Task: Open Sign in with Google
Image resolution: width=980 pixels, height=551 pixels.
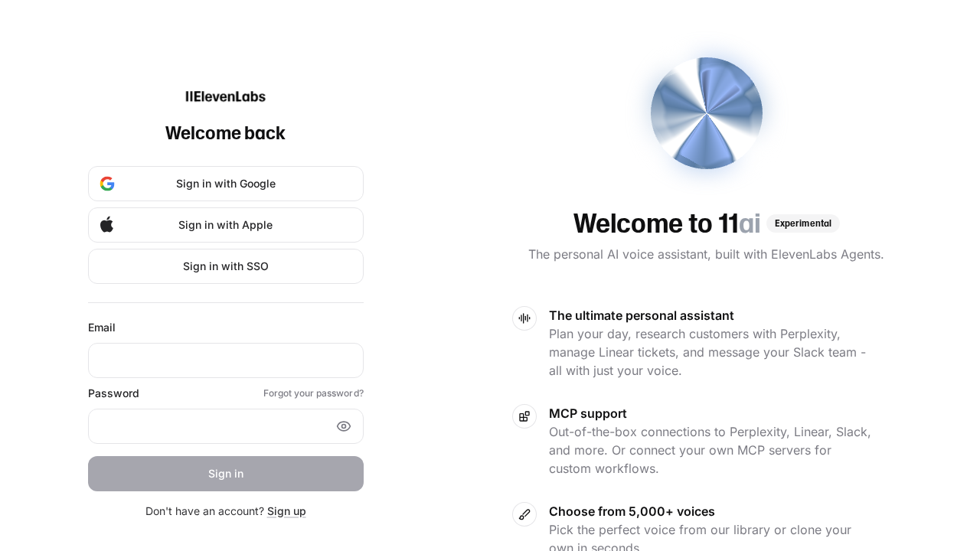Action: [225, 184]
